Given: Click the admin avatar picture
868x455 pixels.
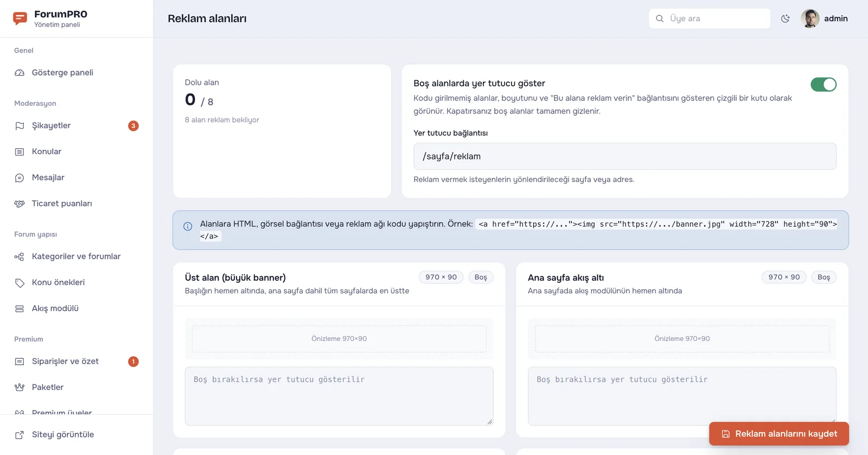Looking at the screenshot, I should pyautogui.click(x=810, y=18).
